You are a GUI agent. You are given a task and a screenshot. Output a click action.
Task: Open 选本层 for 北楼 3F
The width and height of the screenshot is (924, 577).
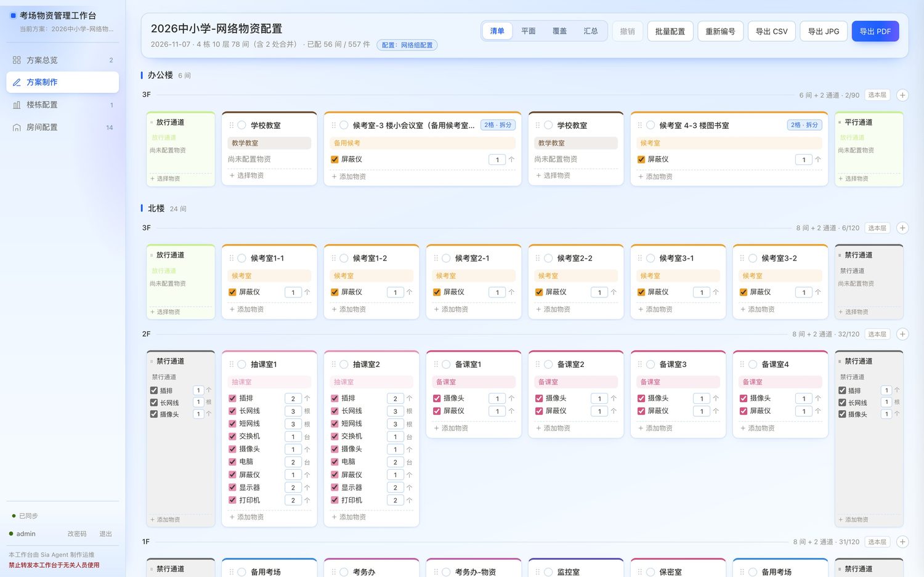[x=877, y=228]
